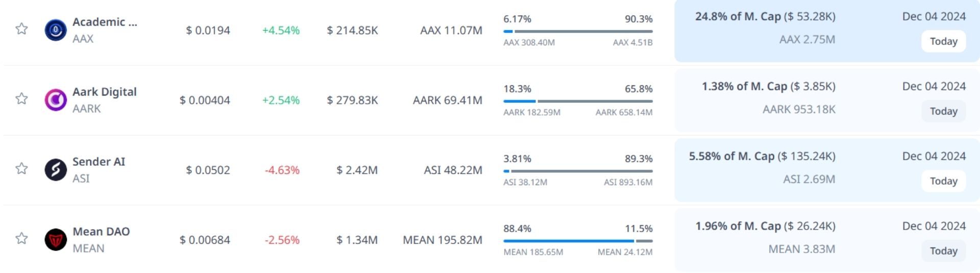The height and width of the screenshot is (273, 980).
Task: Click the MEAN 88.4% unlock progress bar
Action: pos(578,241)
